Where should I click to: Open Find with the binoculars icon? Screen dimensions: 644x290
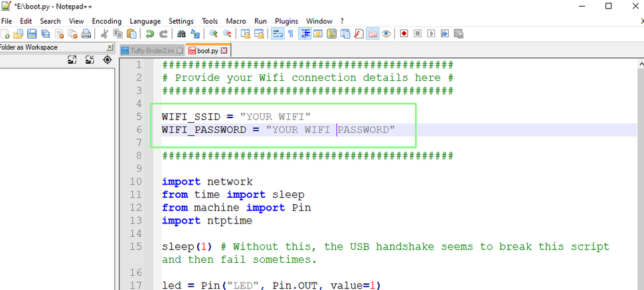(x=181, y=34)
